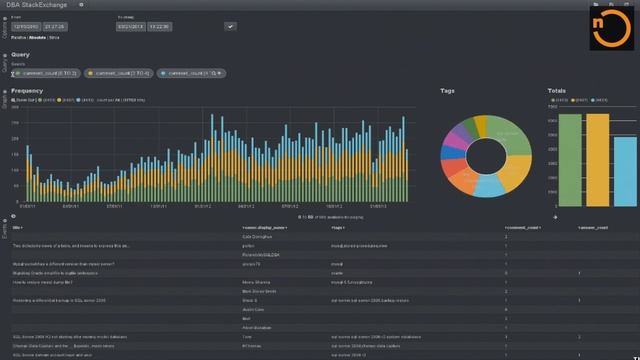Select the light blue slice of the Tags donut
The image size is (640, 360).
coord(488,187)
